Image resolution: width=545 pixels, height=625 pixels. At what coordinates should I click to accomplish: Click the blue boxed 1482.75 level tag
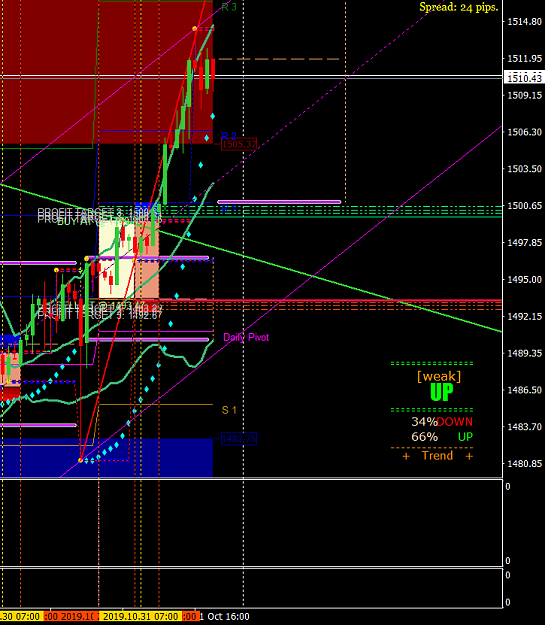pyautogui.click(x=239, y=439)
